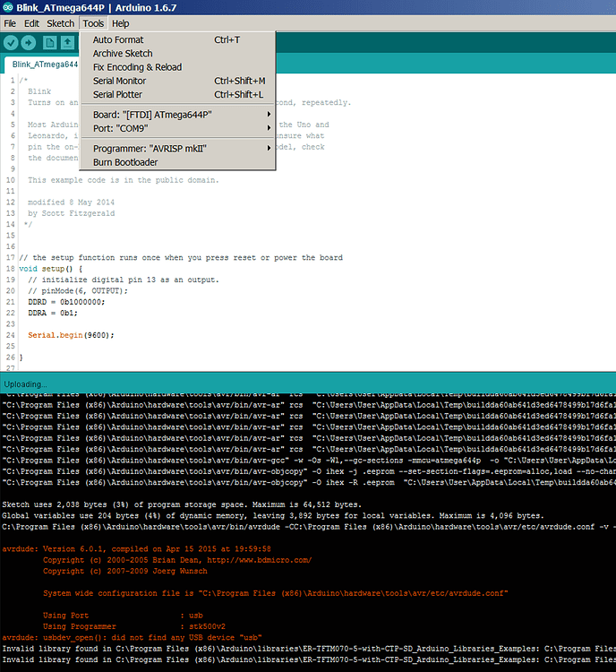616x672 pixels.
Task: Choose Auto Format from Tools menu
Action: point(177,39)
